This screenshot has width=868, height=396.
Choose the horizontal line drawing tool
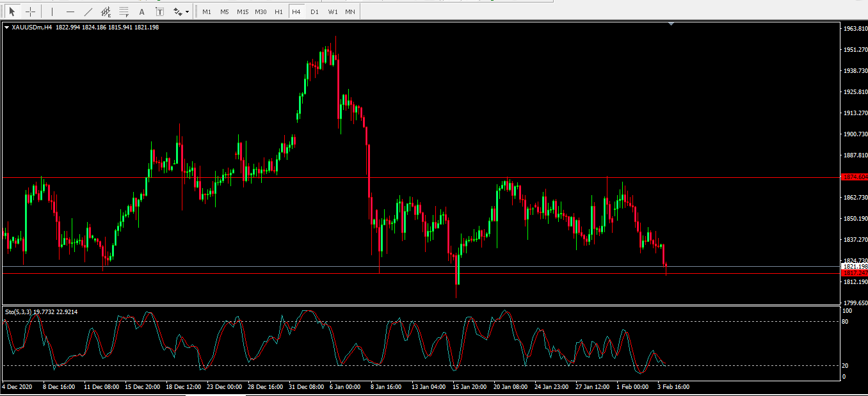click(70, 12)
